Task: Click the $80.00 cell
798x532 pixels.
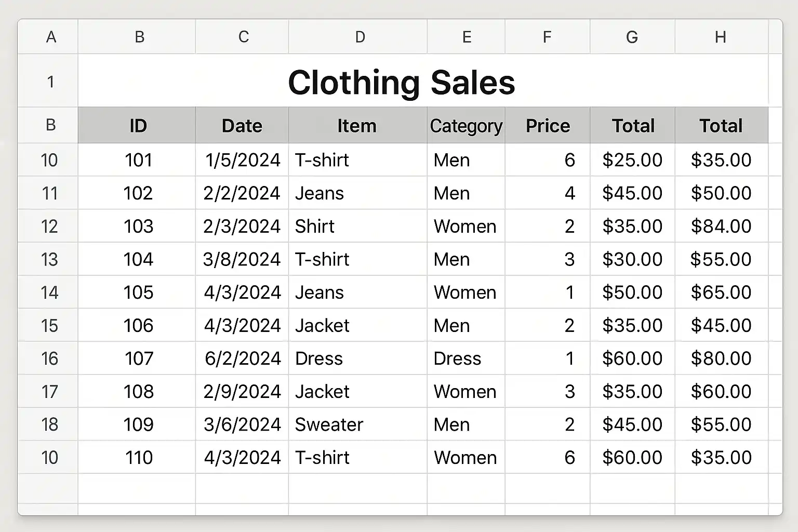Action: pyautogui.click(x=721, y=358)
